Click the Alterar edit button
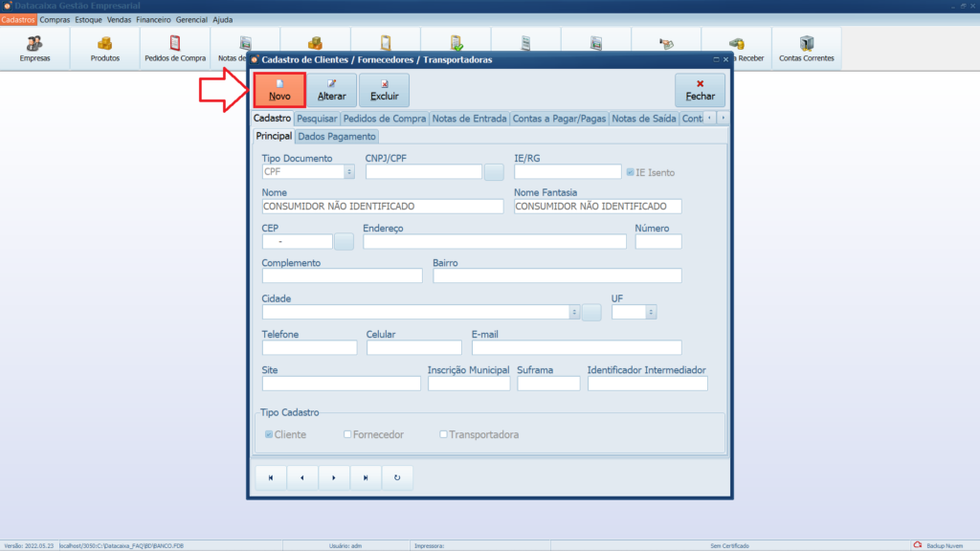Screen dimensions: 980x551 [331, 90]
